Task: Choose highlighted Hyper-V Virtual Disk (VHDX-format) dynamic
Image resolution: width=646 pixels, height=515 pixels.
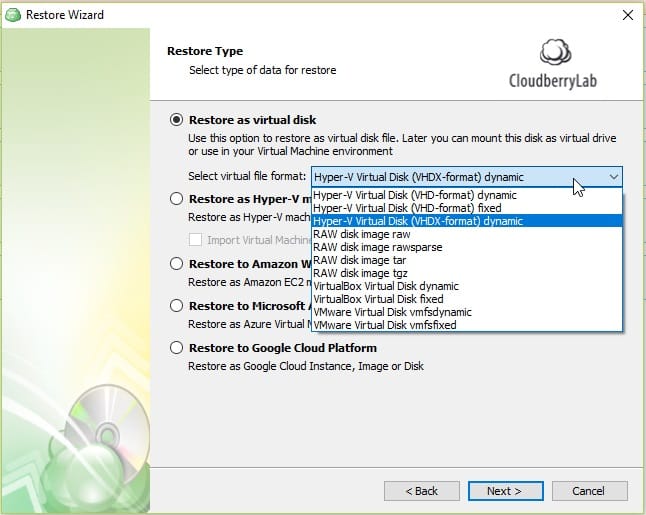Action: click(467, 221)
